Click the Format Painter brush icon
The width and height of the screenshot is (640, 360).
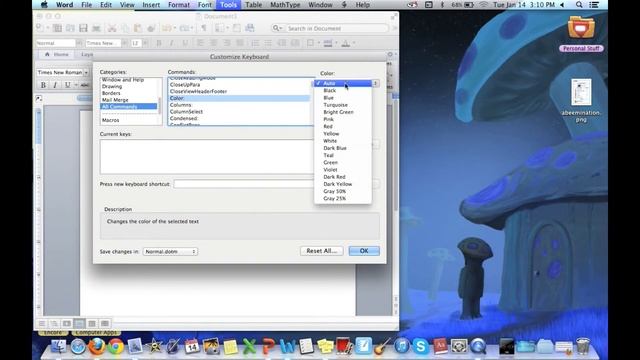click(x=151, y=28)
